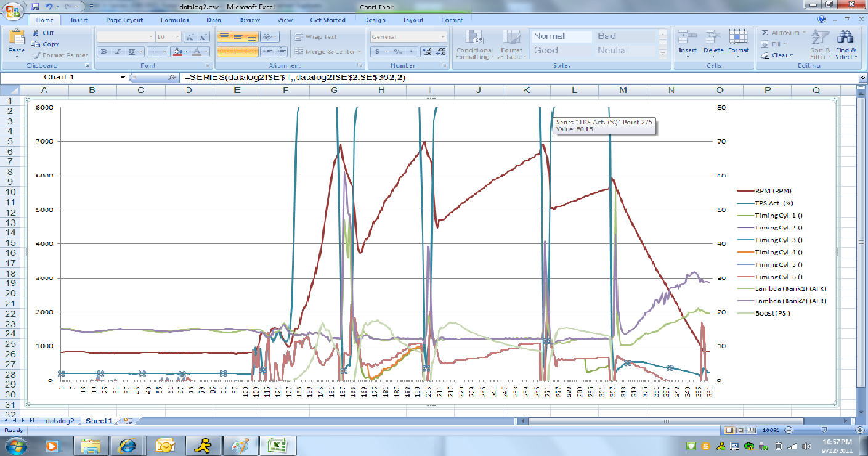This screenshot has height=456, width=868.
Task: Click the Office button logo
Action: (13, 11)
